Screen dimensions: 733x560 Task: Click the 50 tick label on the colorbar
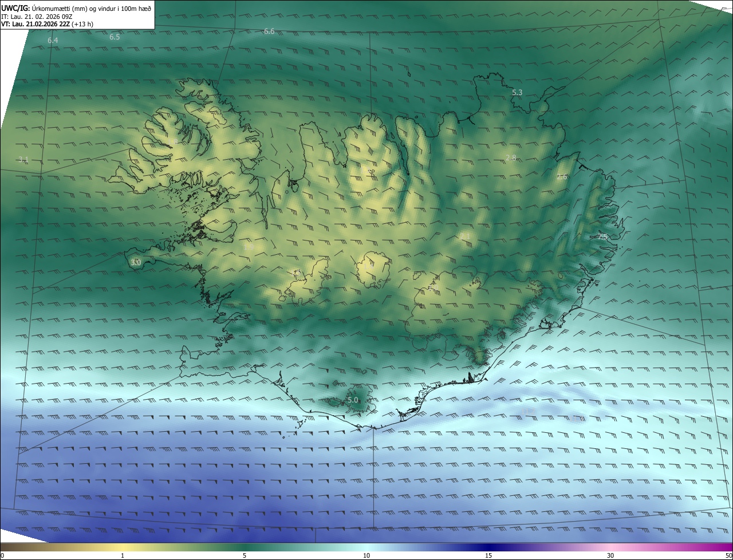pos(728,555)
